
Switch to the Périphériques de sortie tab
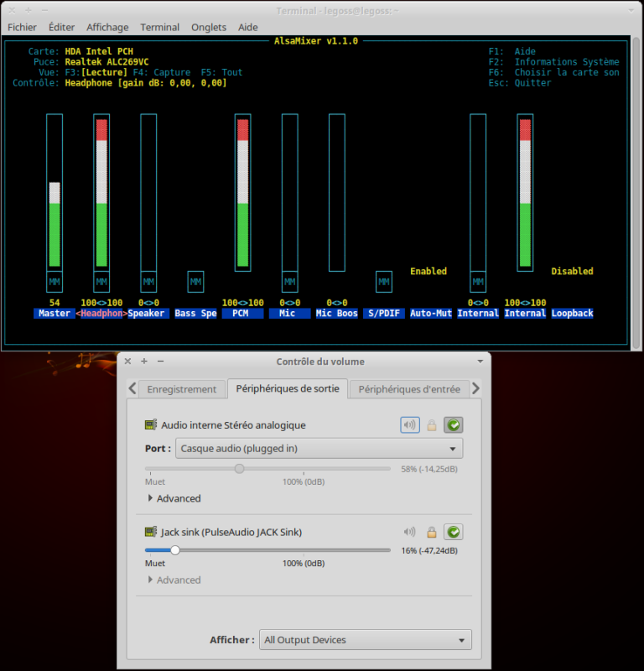click(288, 388)
